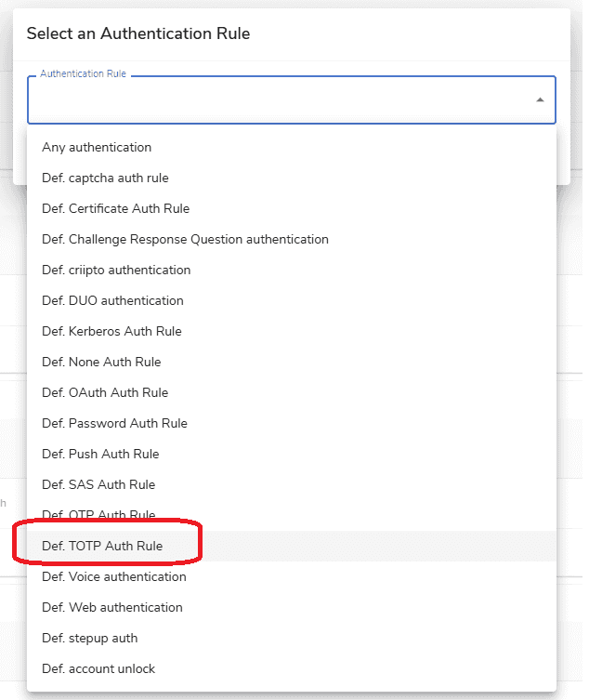Choose 'Def. OAuth Auth Rule'
This screenshot has height=700, width=589.
point(105,392)
